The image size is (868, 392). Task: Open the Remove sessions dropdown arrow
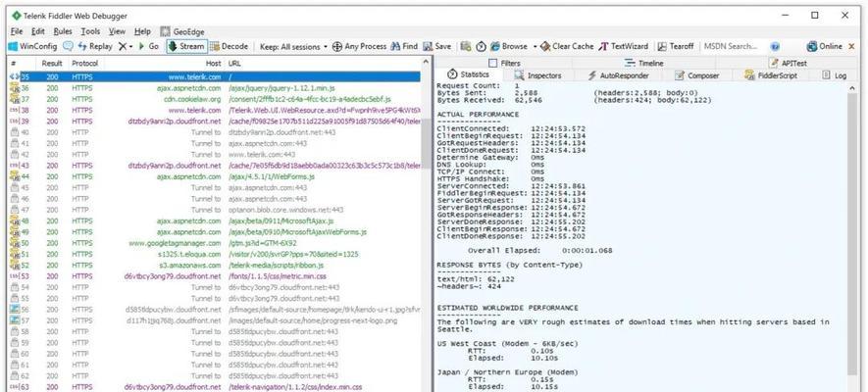tap(130, 46)
